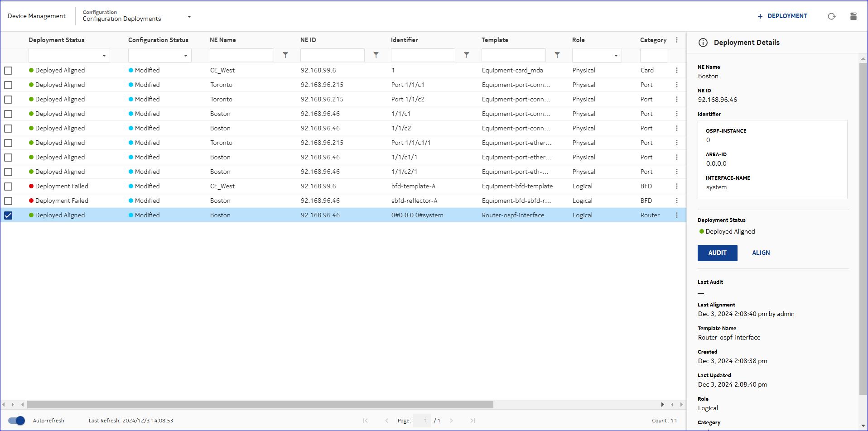
Task: Disable the Auto-refresh toggle
Action: tap(17, 421)
